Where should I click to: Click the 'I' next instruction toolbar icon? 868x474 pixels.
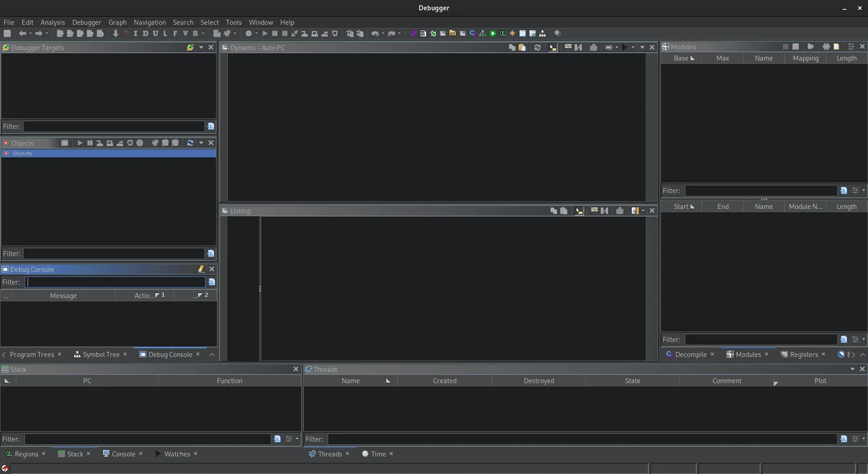point(135,33)
